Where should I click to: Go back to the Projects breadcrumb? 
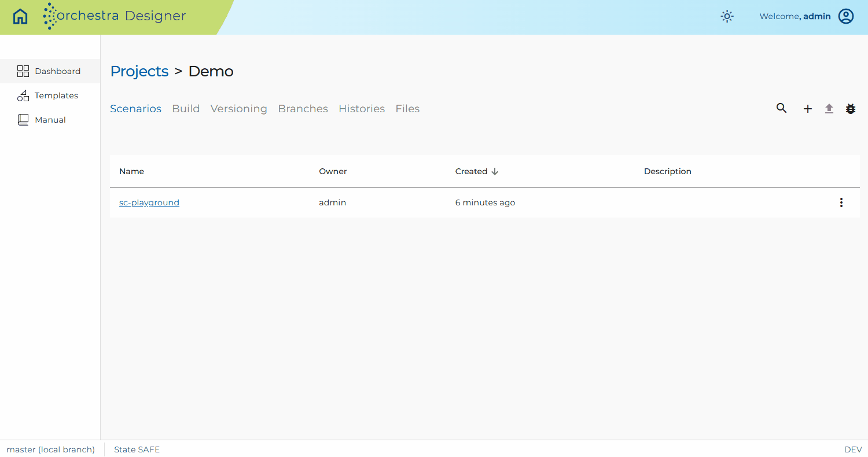click(139, 71)
